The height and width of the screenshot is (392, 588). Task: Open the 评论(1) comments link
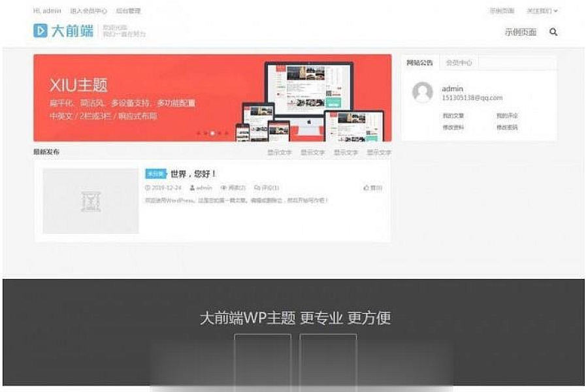pyautogui.click(x=267, y=188)
